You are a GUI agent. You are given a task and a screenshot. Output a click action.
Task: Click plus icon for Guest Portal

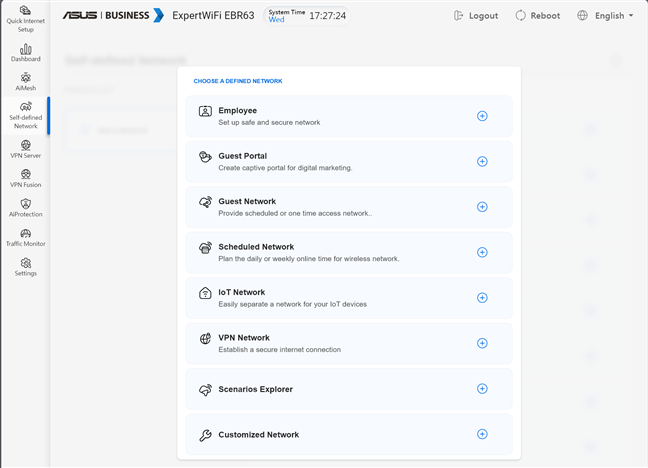coord(482,161)
